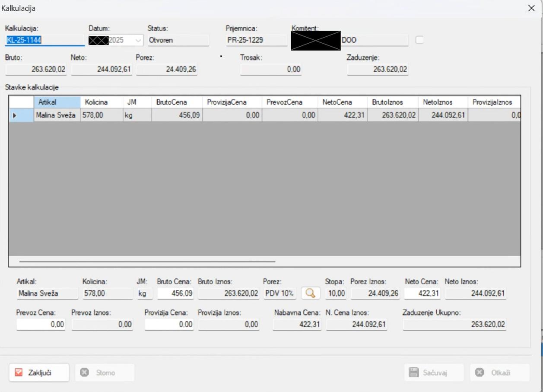The image size is (543, 392).
Task: Click the Storno button
Action: (105, 373)
